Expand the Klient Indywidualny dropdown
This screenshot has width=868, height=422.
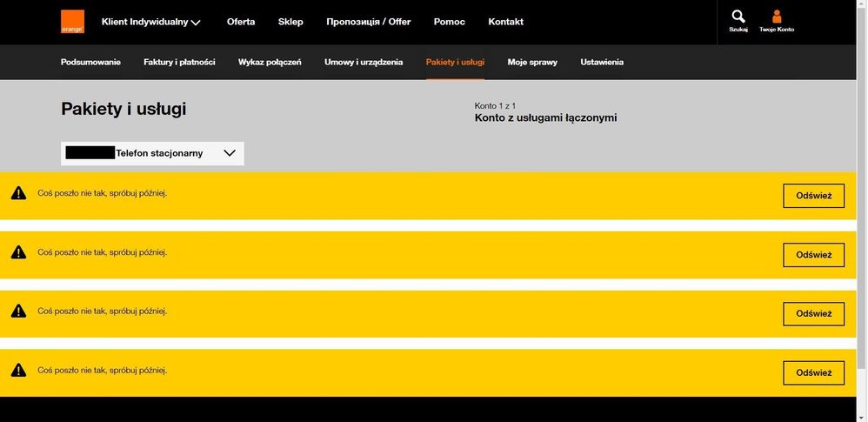click(x=150, y=22)
